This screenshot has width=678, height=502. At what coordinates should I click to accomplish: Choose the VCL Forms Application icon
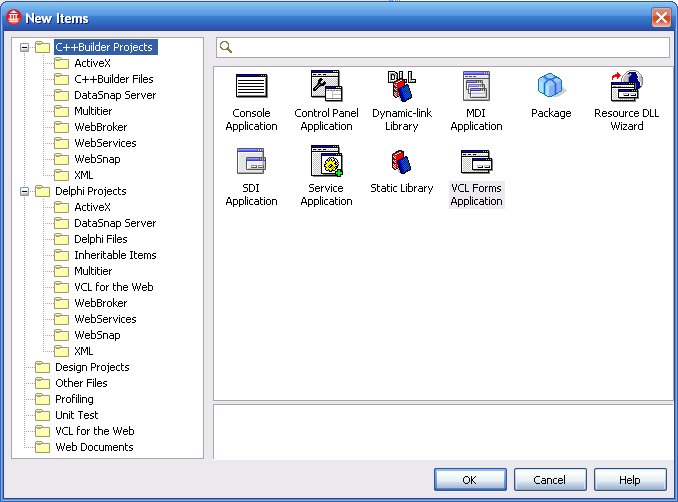[477, 162]
